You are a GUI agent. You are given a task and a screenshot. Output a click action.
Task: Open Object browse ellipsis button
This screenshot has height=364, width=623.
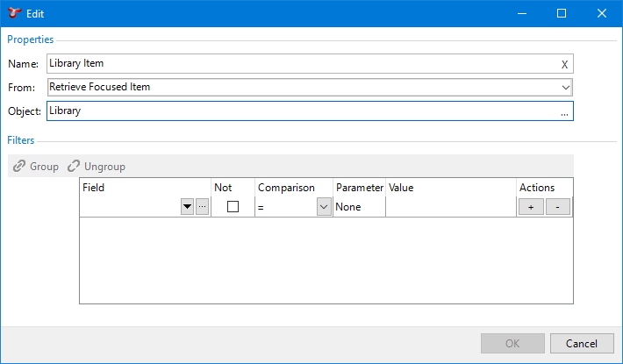(564, 111)
